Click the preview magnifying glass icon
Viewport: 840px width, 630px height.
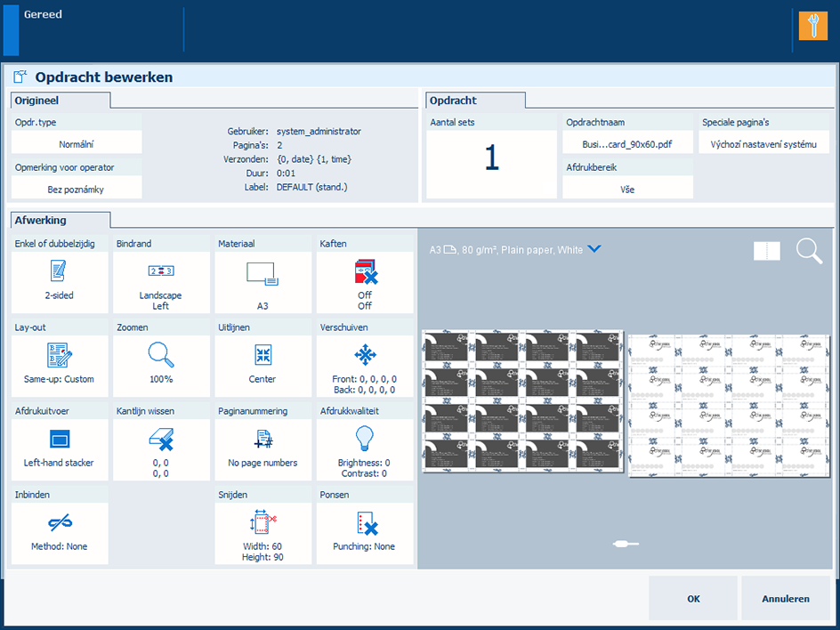coord(809,251)
